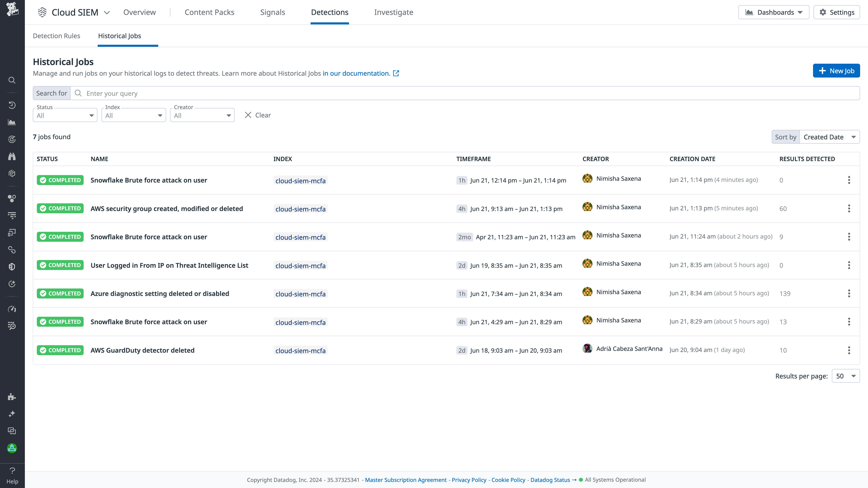Image resolution: width=868 pixels, height=488 pixels.
Task: Open the Integrations puzzle-piece icon
Action: tap(12, 397)
